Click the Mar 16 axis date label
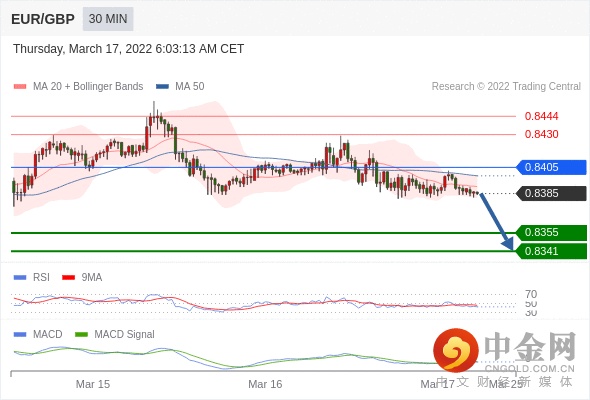 coord(265,384)
